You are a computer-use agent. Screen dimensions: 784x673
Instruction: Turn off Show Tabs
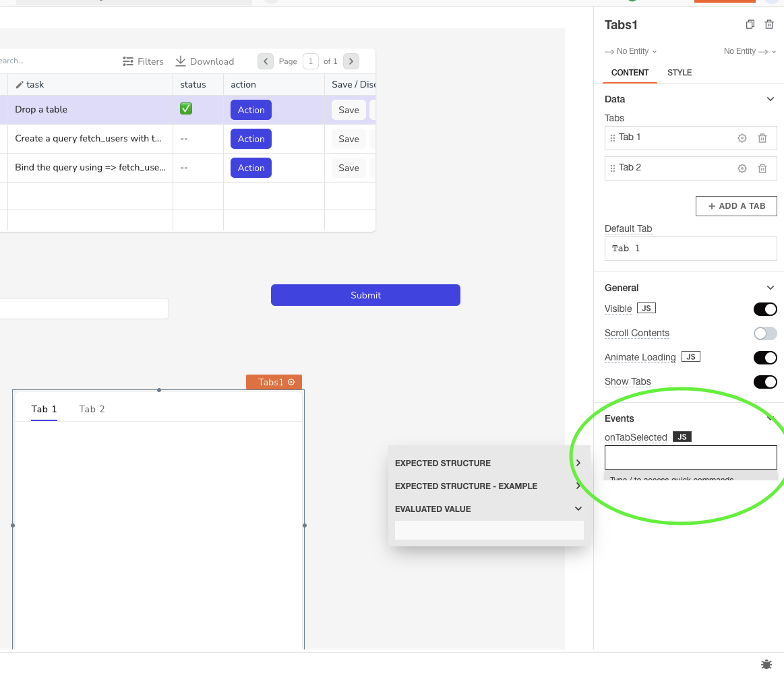[765, 382]
